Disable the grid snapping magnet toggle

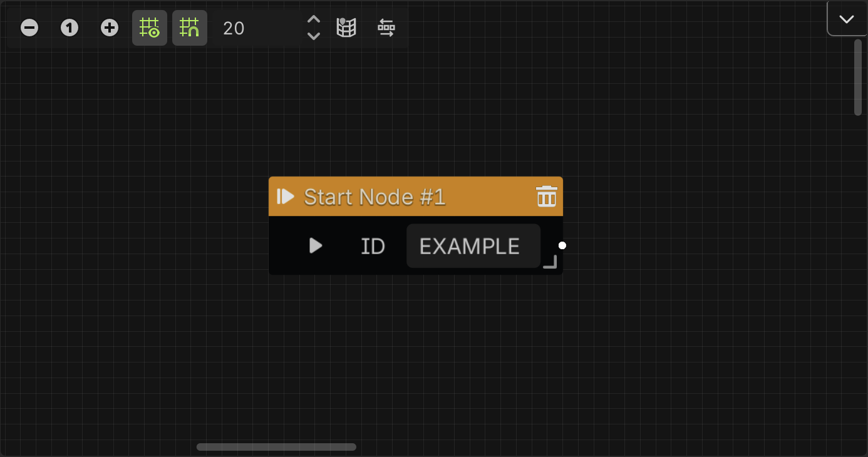click(x=190, y=28)
